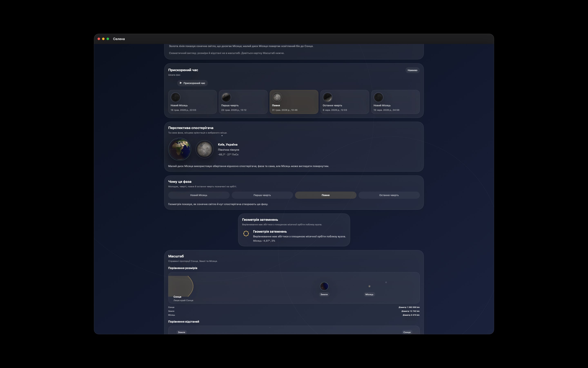Close the Селена window

click(x=99, y=39)
